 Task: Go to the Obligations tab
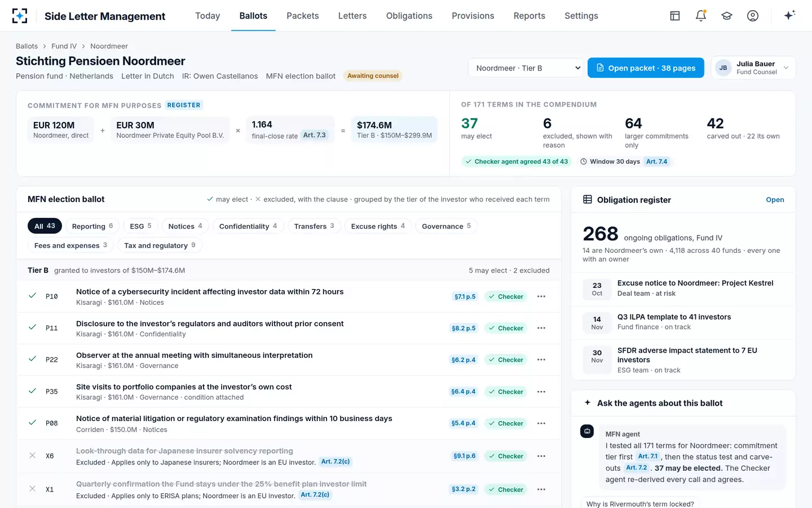(409, 16)
